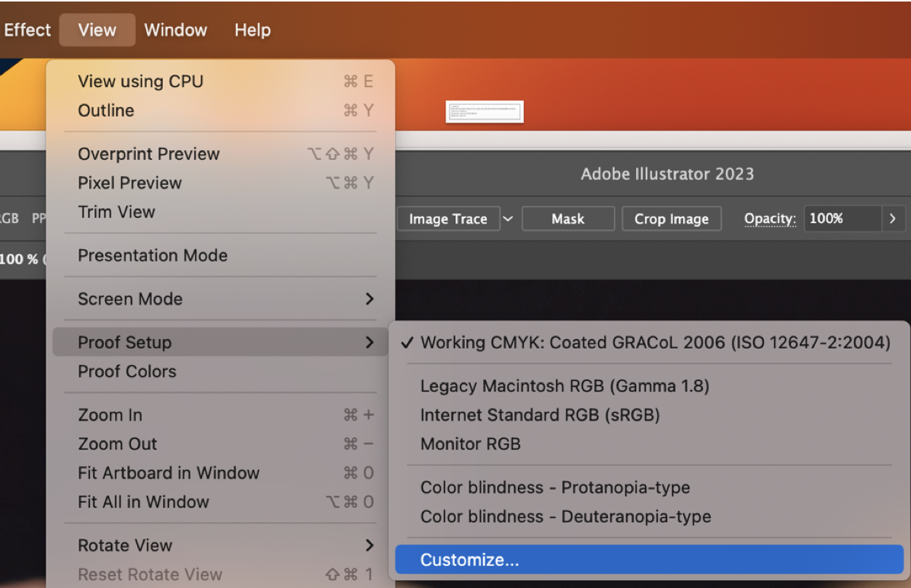Open the Window menu
Screen dimensions: 911x588
(175, 30)
